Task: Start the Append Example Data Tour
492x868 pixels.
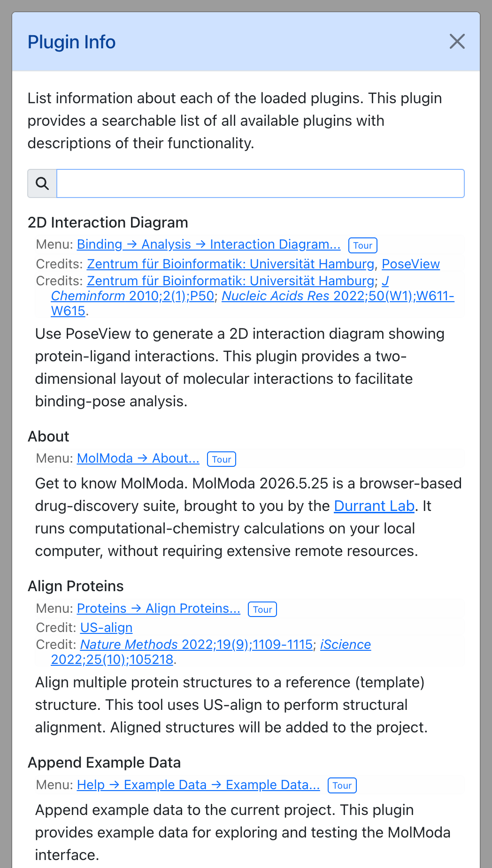Action: (342, 786)
